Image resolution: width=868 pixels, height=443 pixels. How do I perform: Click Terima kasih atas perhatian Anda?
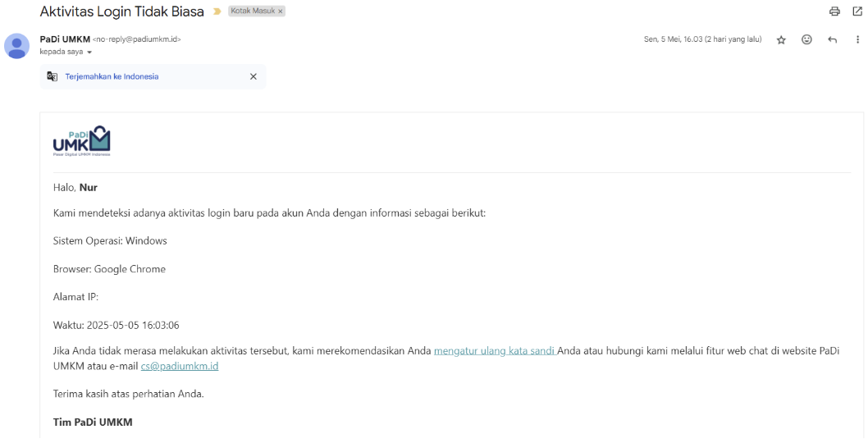[129, 394]
